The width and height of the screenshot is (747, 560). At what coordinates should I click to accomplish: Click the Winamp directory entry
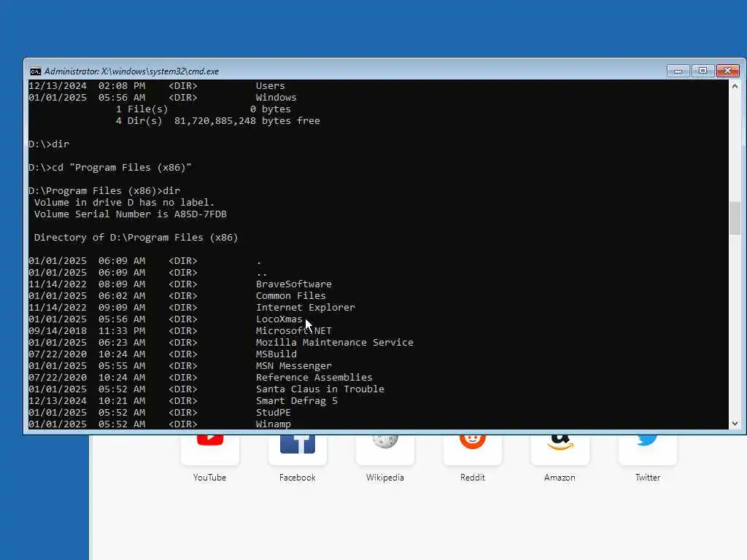273,424
